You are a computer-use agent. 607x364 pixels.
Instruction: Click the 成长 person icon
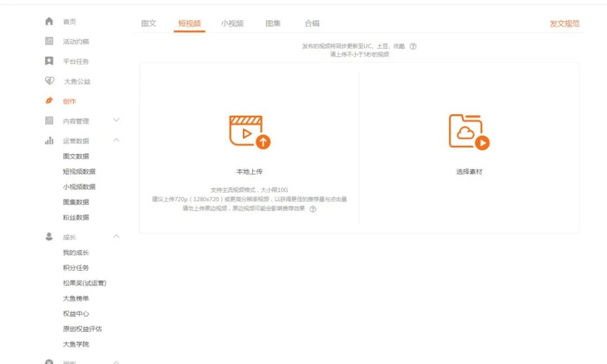[49, 237]
